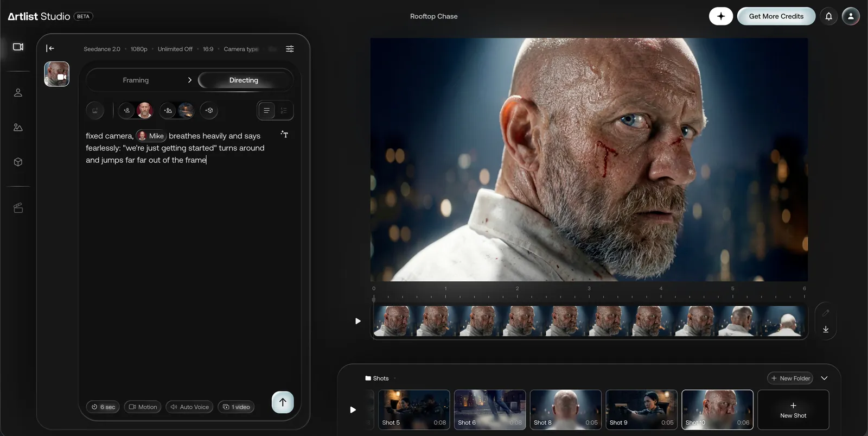Click the Mike tag in the prompt

point(151,136)
